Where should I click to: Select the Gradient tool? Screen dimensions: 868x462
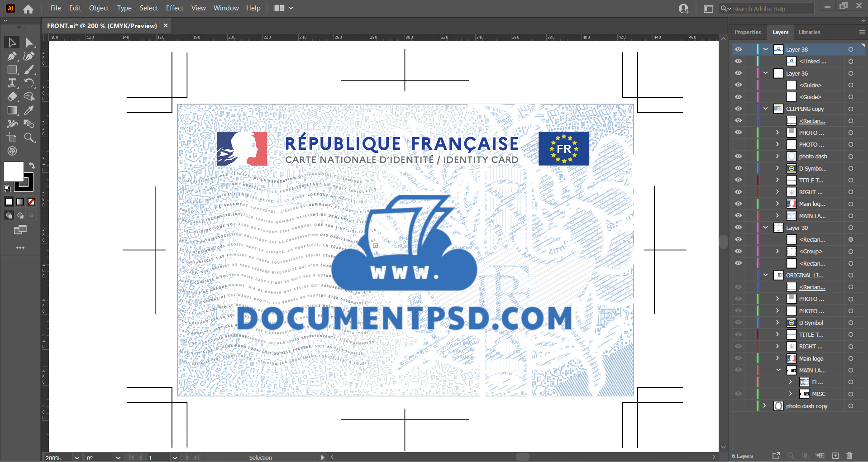[x=12, y=110]
